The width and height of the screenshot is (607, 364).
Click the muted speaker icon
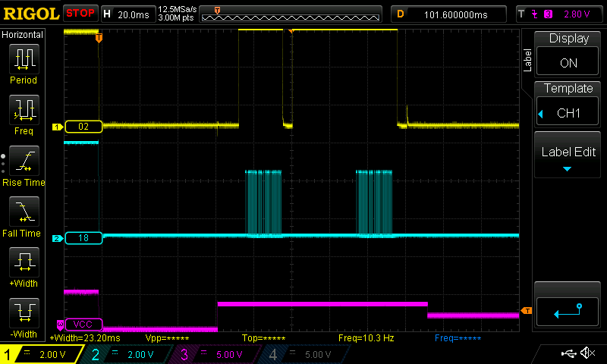(587, 353)
